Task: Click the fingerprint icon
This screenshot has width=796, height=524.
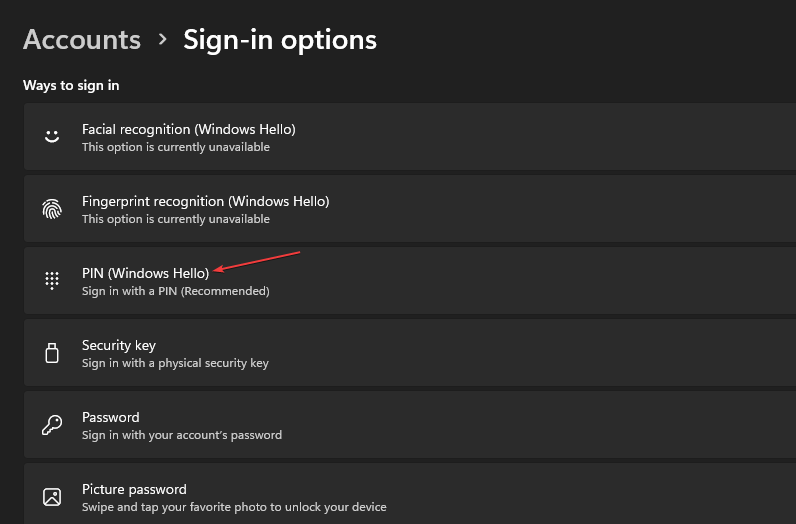Action: (x=52, y=209)
